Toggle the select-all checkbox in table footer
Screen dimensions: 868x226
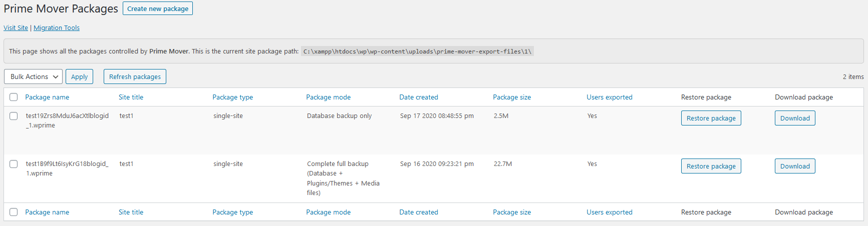pyautogui.click(x=14, y=212)
